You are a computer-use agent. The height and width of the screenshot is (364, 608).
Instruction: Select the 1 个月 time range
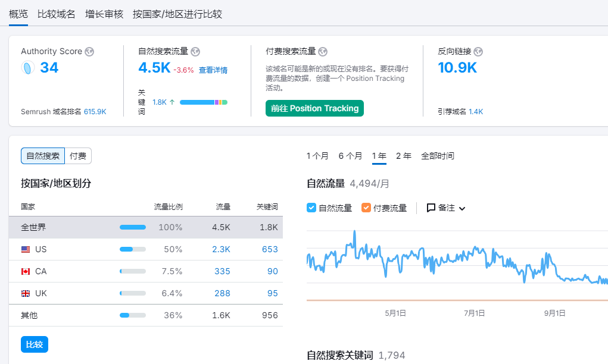pos(317,156)
